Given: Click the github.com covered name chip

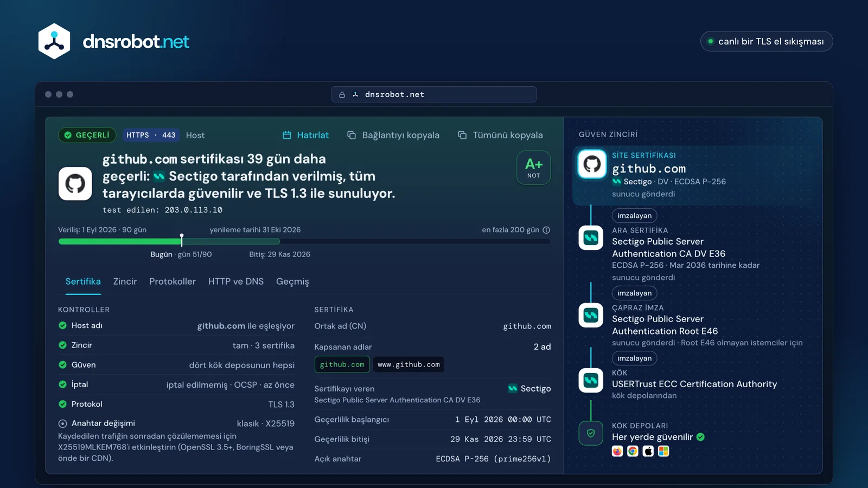Looking at the screenshot, I should [342, 364].
